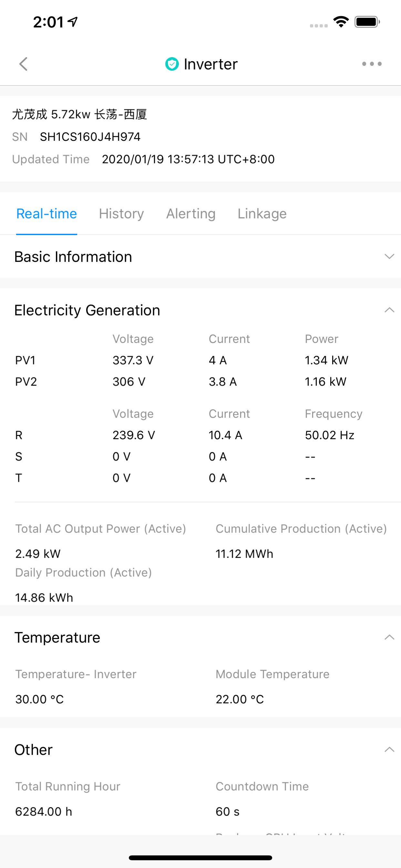Tap the Wi-Fi status bar icon
This screenshot has width=401, height=868.
click(341, 22)
